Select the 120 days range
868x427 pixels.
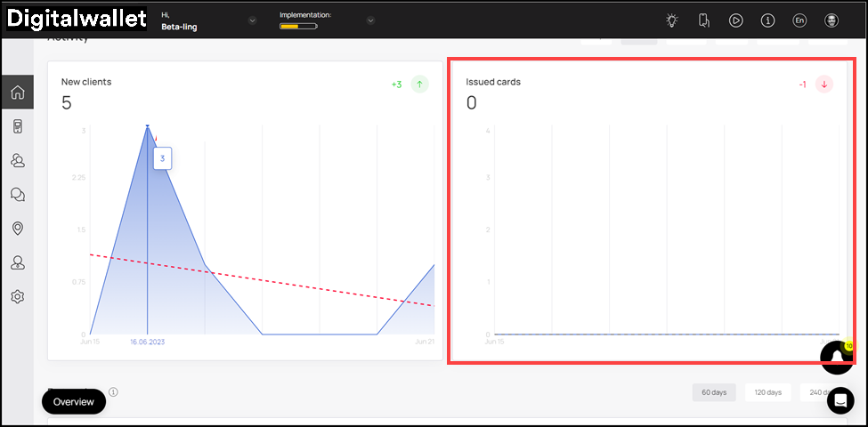point(767,392)
